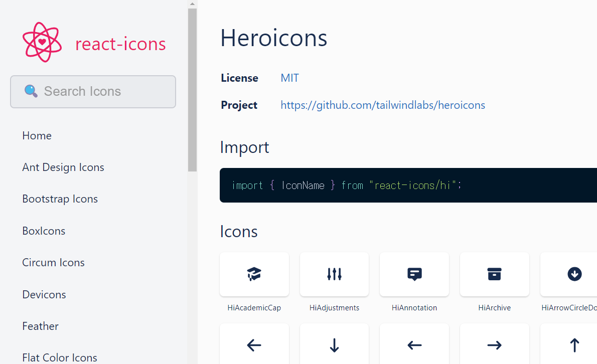This screenshot has height=364, width=597.
Task: Pick the right arrow icon card
Action: [x=495, y=344]
